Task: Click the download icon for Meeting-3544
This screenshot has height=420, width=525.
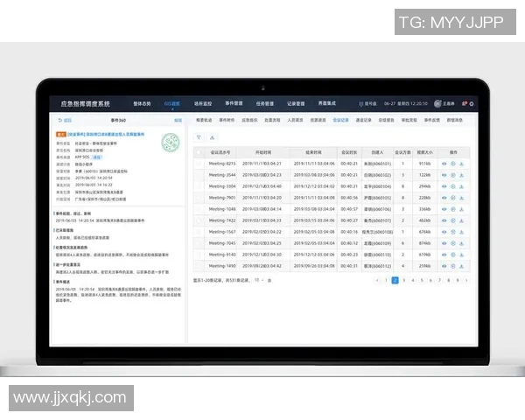Action: 461,175
